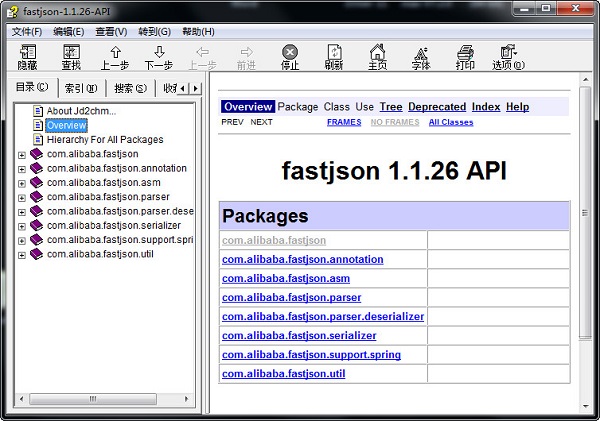Expand the com.alibaba.fastjson.parser tree node

point(22,197)
